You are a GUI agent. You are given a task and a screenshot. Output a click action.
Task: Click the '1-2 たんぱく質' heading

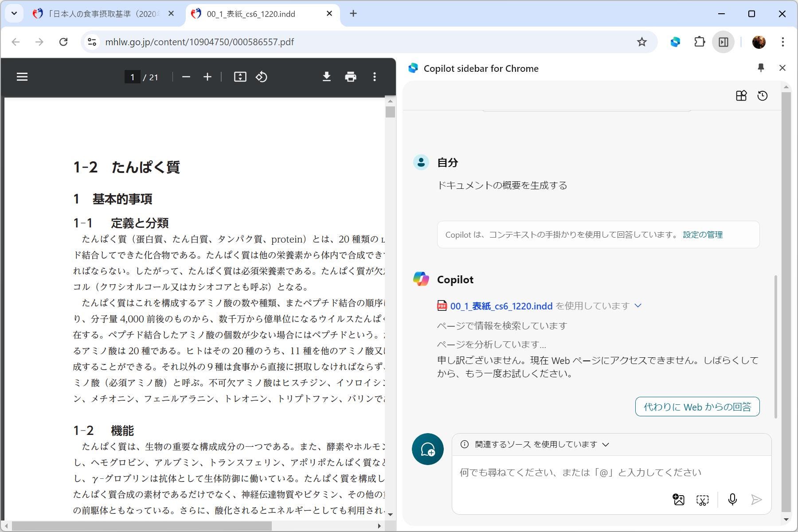click(126, 167)
